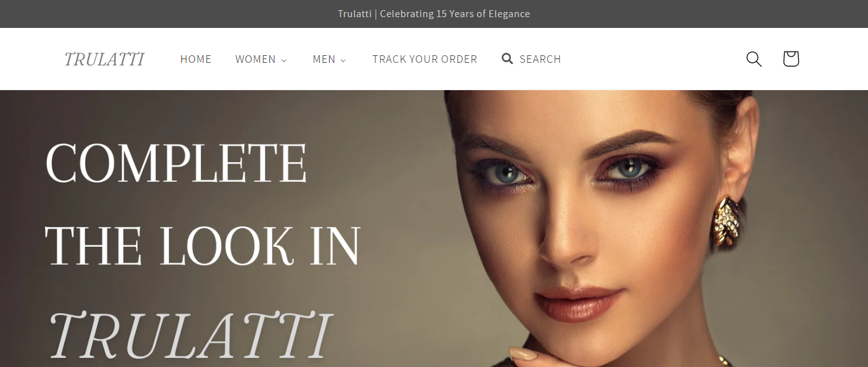
Task: Open the WOMEN menu label
Action: (255, 59)
